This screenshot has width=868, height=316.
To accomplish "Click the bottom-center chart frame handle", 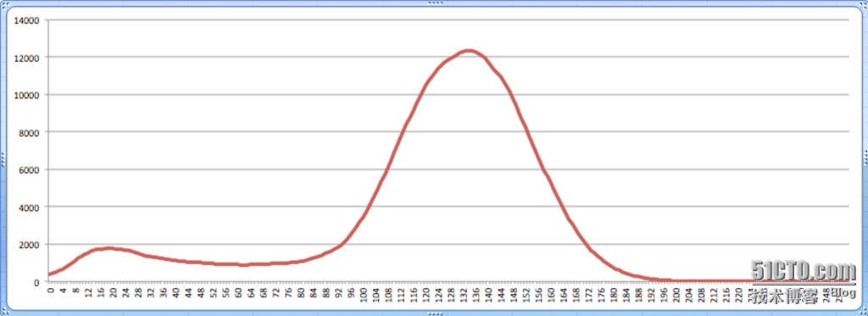I will (435, 313).
